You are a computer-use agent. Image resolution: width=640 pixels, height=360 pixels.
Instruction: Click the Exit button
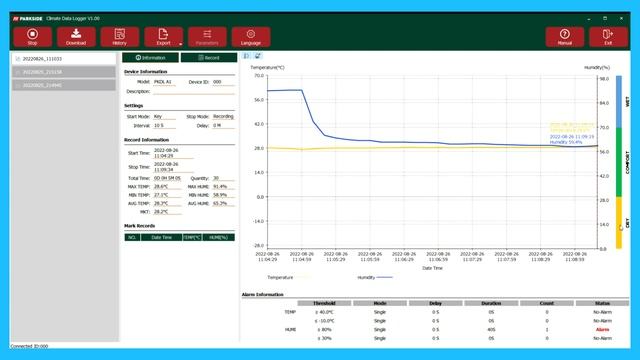tap(608, 37)
